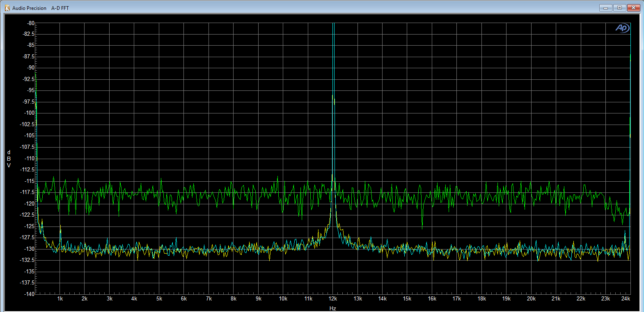Click the Audio Precision app icon in title bar

coord(7,8)
